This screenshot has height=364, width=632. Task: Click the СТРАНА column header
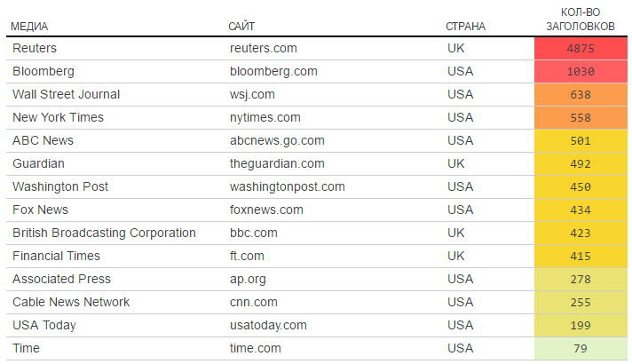465,27
